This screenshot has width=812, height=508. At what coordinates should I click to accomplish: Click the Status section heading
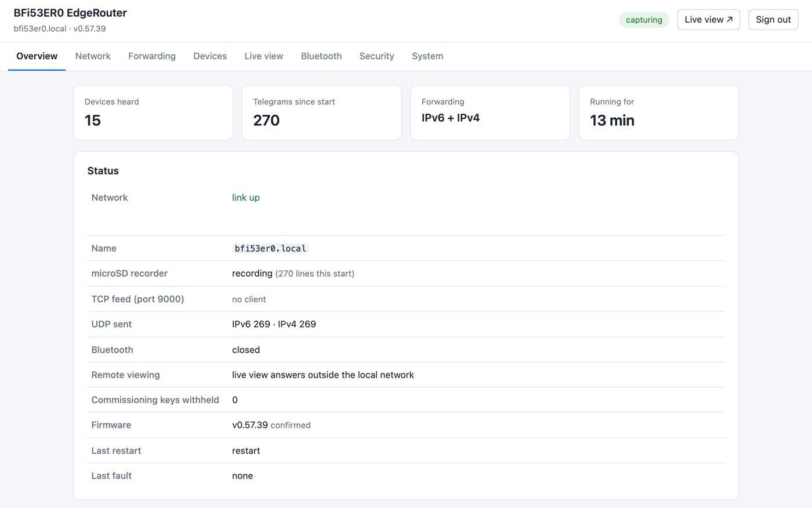[103, 171]
